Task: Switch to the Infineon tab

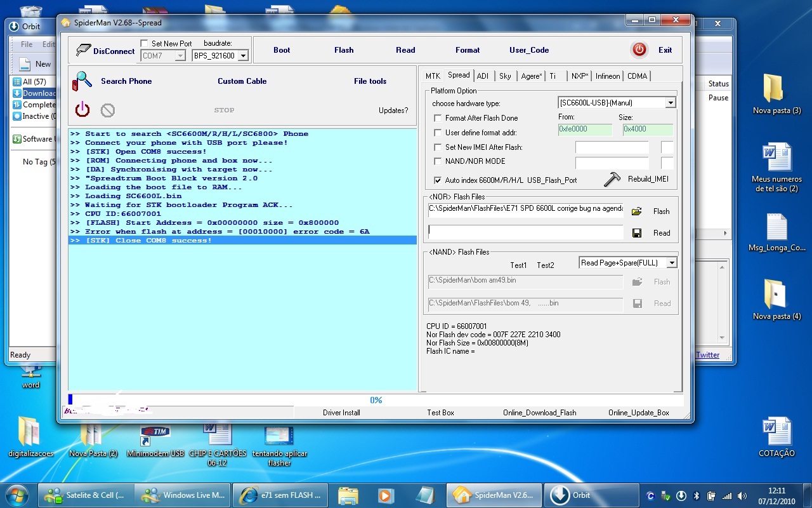Action: coord(607,76)
